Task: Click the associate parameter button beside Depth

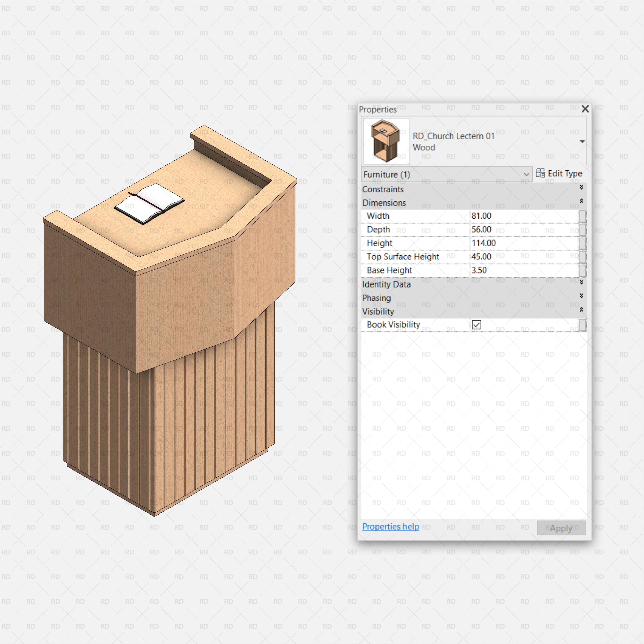Action: (x=583, y=230)
